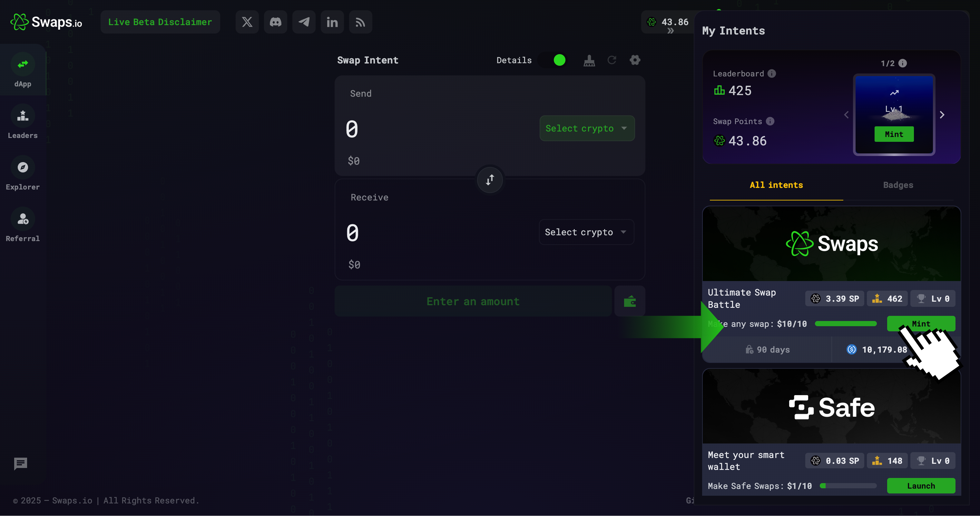Screen dimensions: 980x516
Task: Click Launch on Safe intent
Action: [921, 486]
